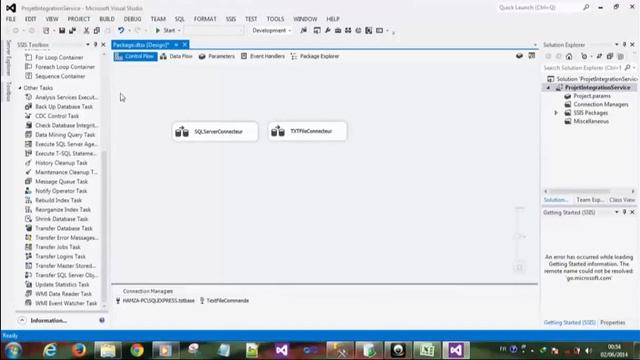Viewport: 640px width, 360px height.
Task: Open the Package Explorer tab
Action: (x=315, y=56)
